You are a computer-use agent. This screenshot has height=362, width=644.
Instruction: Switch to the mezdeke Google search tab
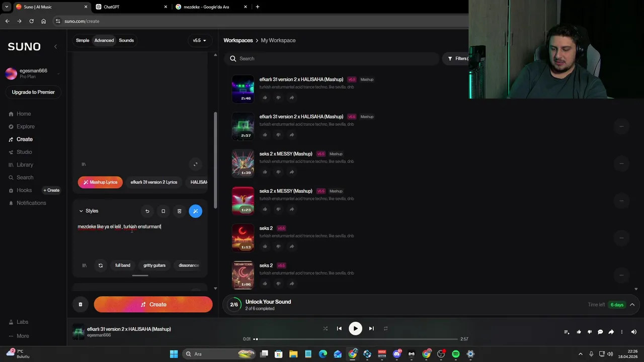click(211, 7)
